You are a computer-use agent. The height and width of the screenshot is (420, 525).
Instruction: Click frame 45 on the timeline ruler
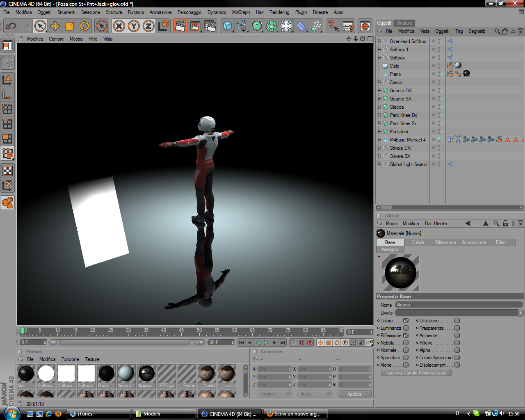point(181,331)
